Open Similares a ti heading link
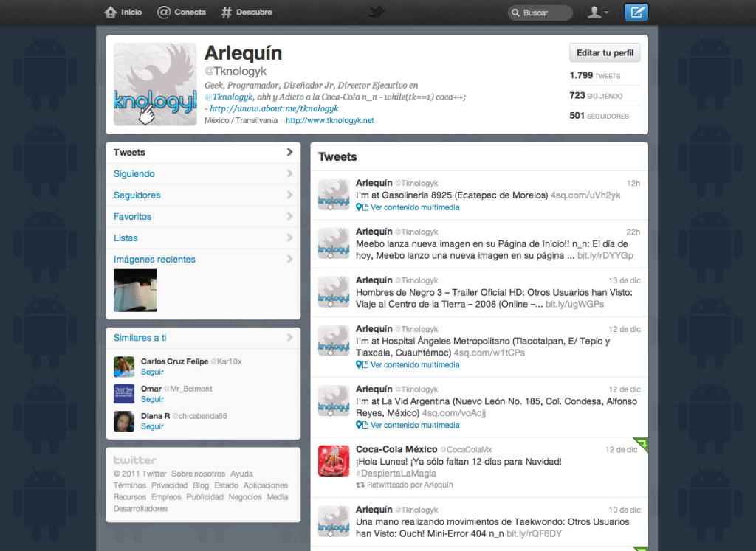This screenshot has height=551, width=756. coord(140,338)
